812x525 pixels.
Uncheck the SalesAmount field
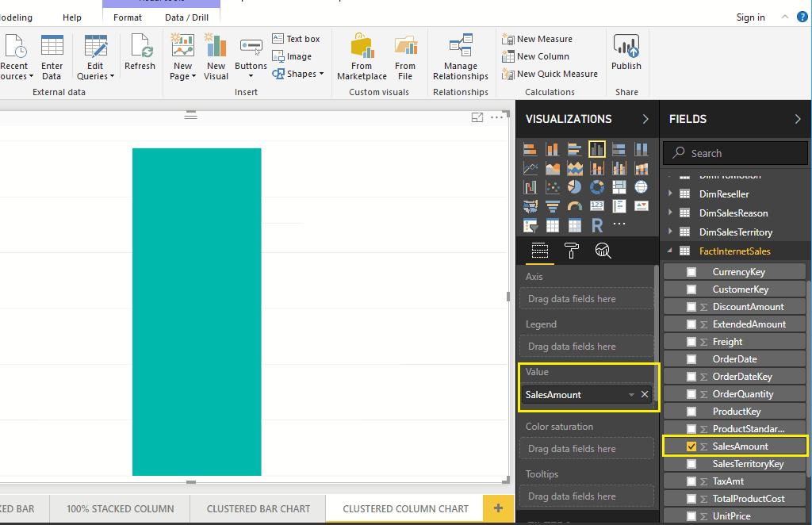click(x=691, y=446)
